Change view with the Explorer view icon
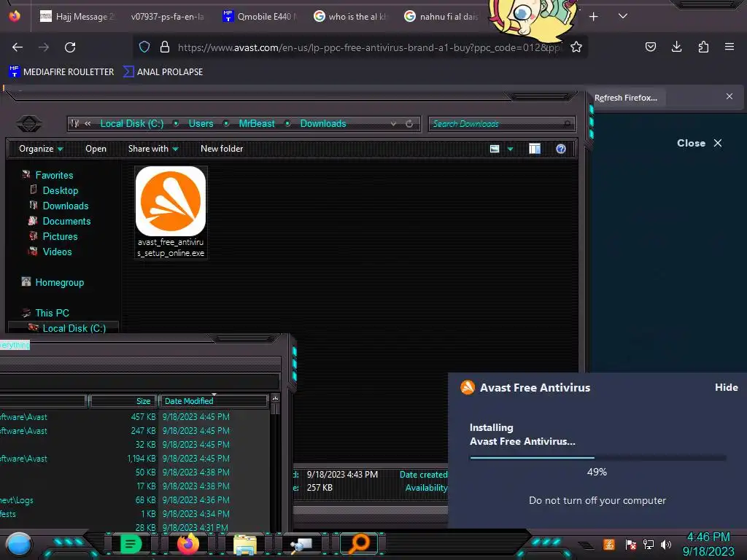This screenshot has width=747, height=560. (x=495, y=149)
